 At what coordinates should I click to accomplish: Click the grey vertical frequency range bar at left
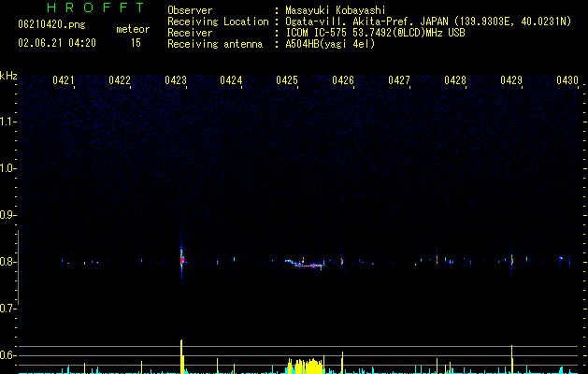(x=18, y=267)
